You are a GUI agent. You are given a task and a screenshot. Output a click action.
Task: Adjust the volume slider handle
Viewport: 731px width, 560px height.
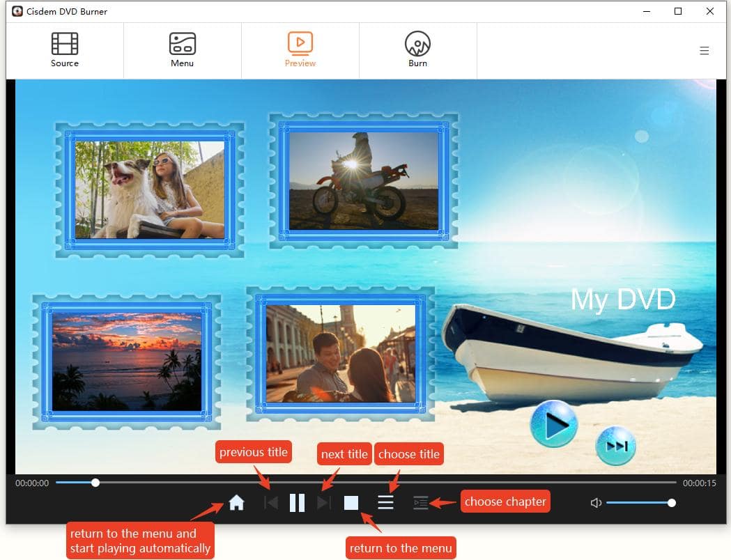pos(671,503)
